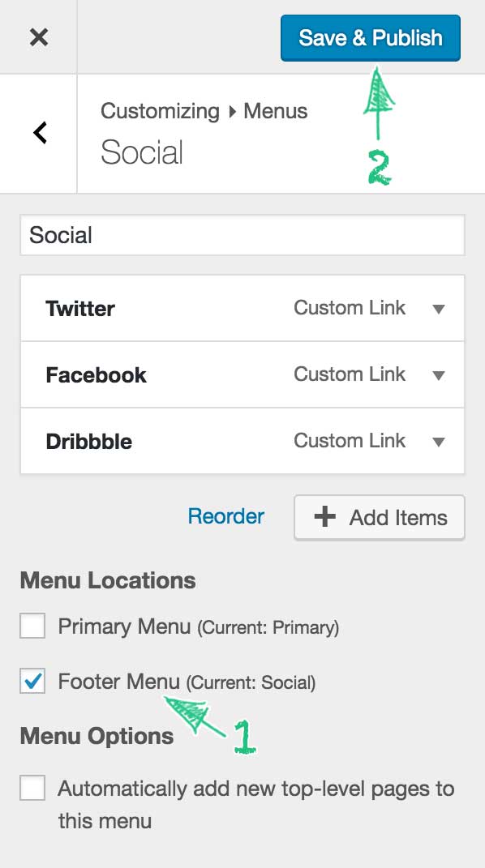This screenshot has width=485, height=868.
Task: Select the Twitter menu item
Action: coord(242,308)
